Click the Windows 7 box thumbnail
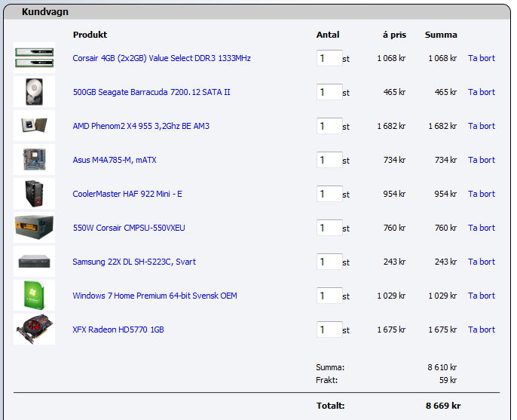 tap(34, 296)
